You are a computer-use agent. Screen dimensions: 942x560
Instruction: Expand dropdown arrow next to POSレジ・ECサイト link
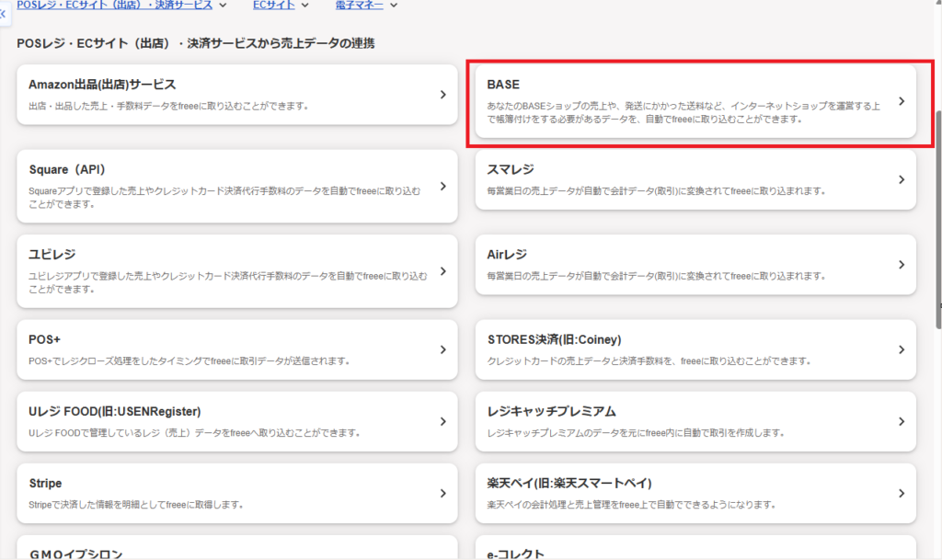(223, 6)
